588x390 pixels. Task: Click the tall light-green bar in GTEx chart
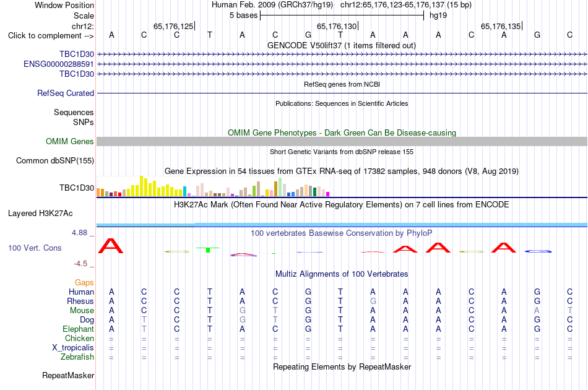(x=280, y=187)
